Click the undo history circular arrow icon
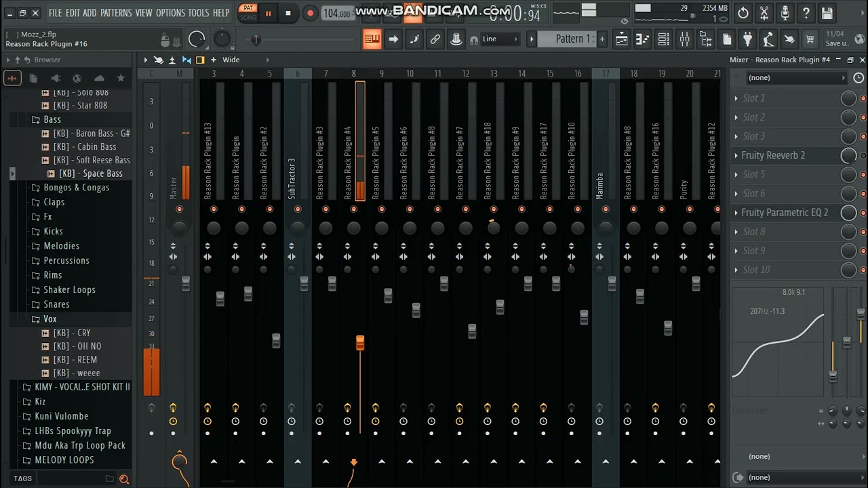Viewport: 868px width, 488px height. [x=743, y=13]
